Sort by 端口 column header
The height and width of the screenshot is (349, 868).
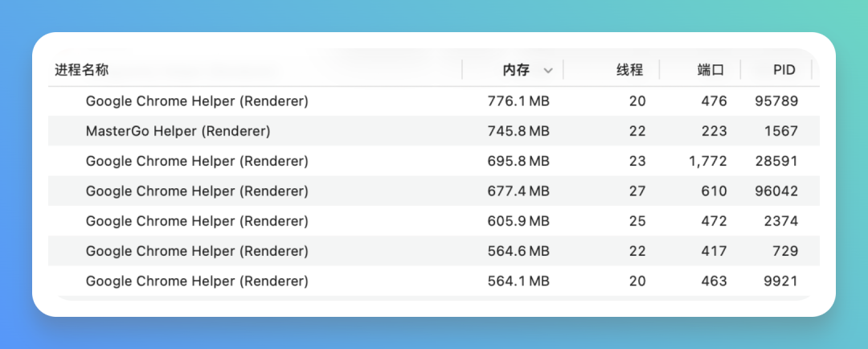coord(710,70)
